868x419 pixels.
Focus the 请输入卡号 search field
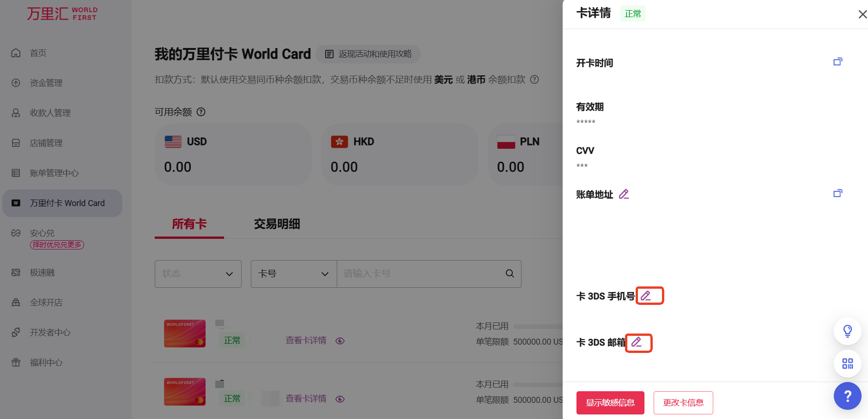(x=419, y=274)
